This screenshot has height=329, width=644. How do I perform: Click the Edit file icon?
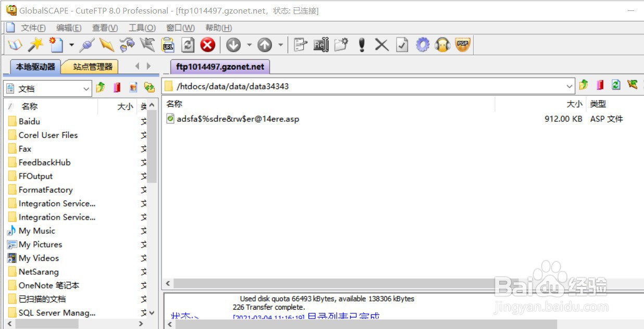(x=300, y=45)
